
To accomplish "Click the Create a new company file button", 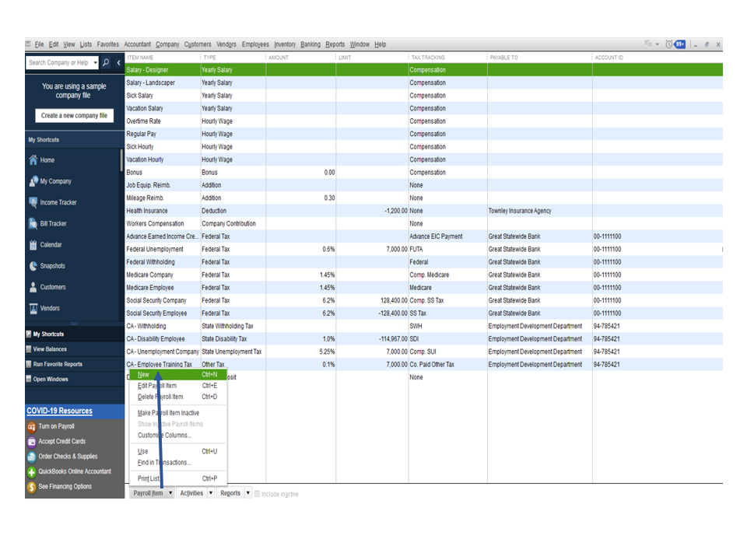I will pos(75,115).
